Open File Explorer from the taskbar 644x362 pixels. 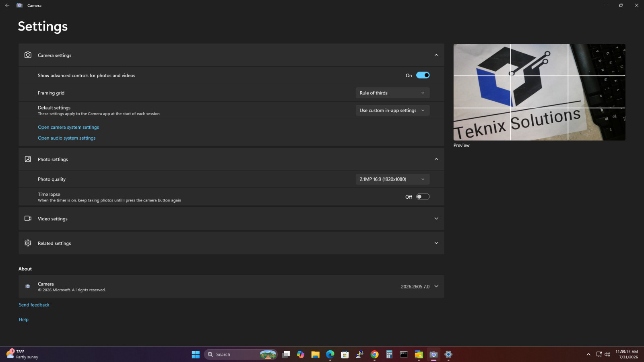click(315, 354)
